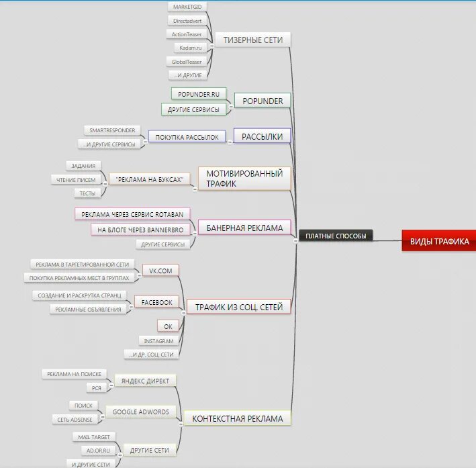The width and height of the screenshot is (476, 468).
Task: Select the POPUNDER topic node
Action: point(263,101)
